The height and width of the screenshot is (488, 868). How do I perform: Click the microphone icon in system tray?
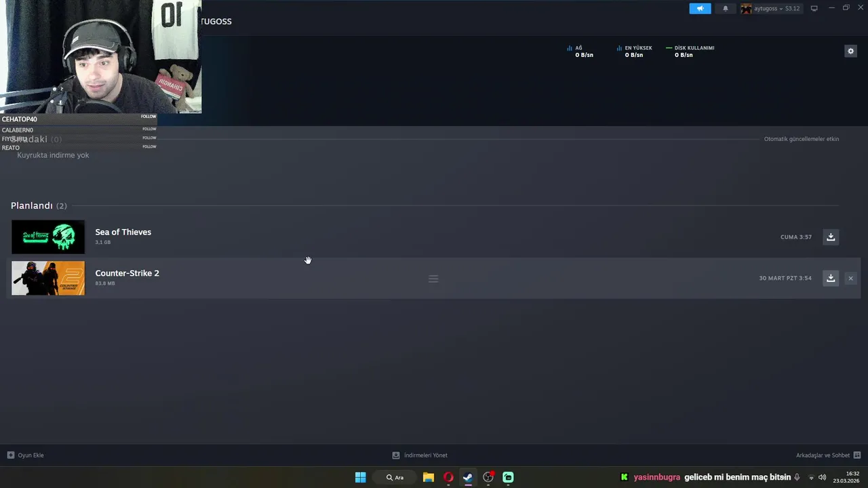coord(797,477)
